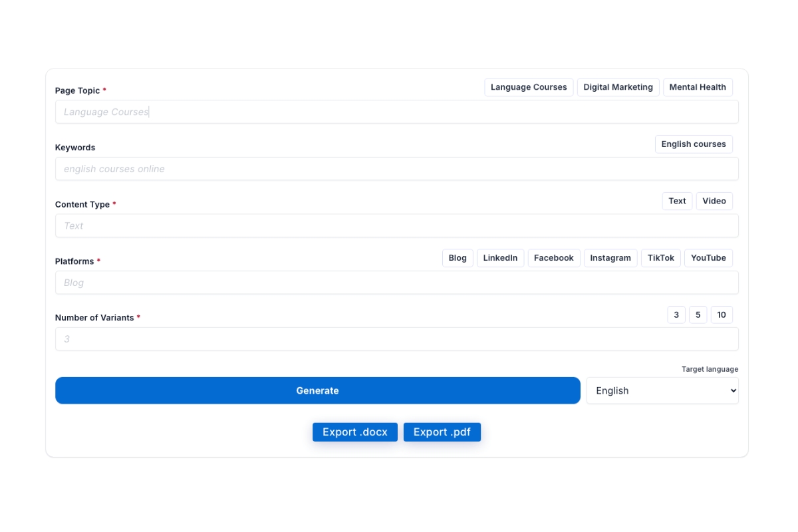Set number of variants to 10
Screen dimensions: 798x532
click(x=722, y=315)
